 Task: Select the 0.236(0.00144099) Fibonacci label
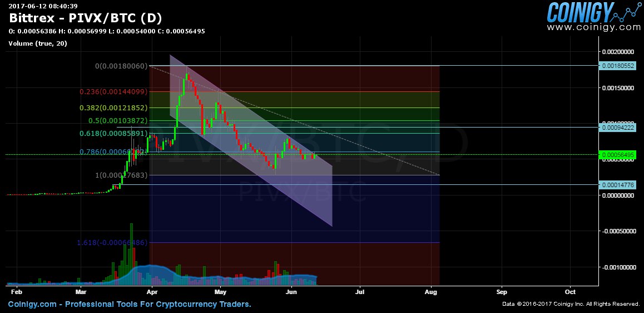(114, 92)
